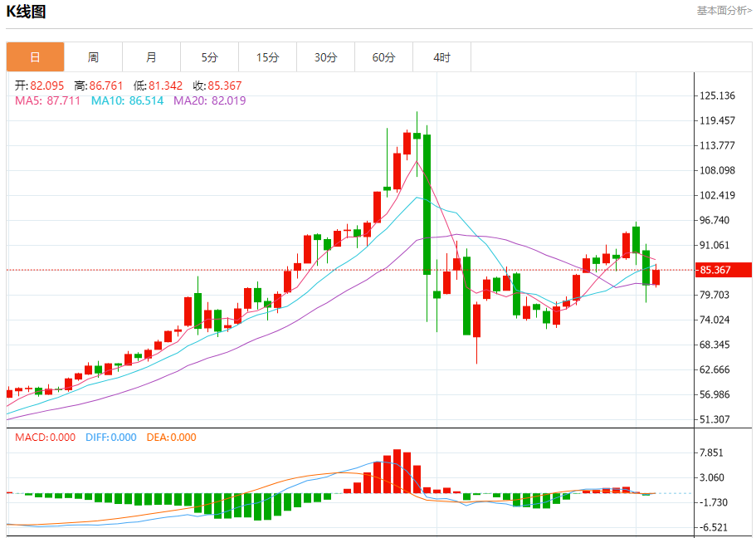Switch to the 周 weekly tab

click(x=93, y=57)
